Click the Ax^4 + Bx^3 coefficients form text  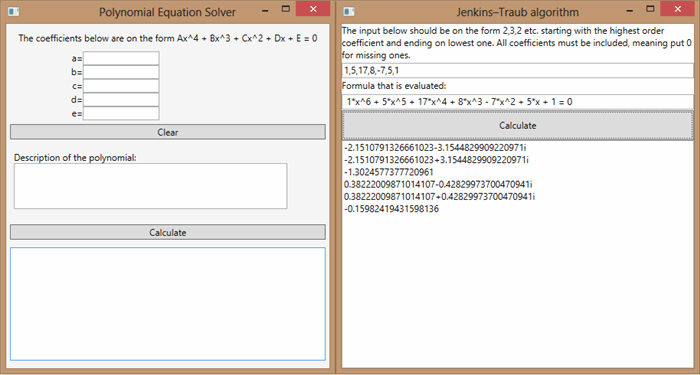[168, 38]
